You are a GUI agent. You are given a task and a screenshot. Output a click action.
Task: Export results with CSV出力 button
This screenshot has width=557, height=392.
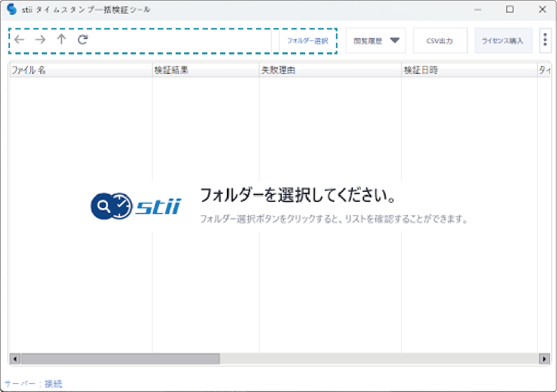tap(440, 41)
